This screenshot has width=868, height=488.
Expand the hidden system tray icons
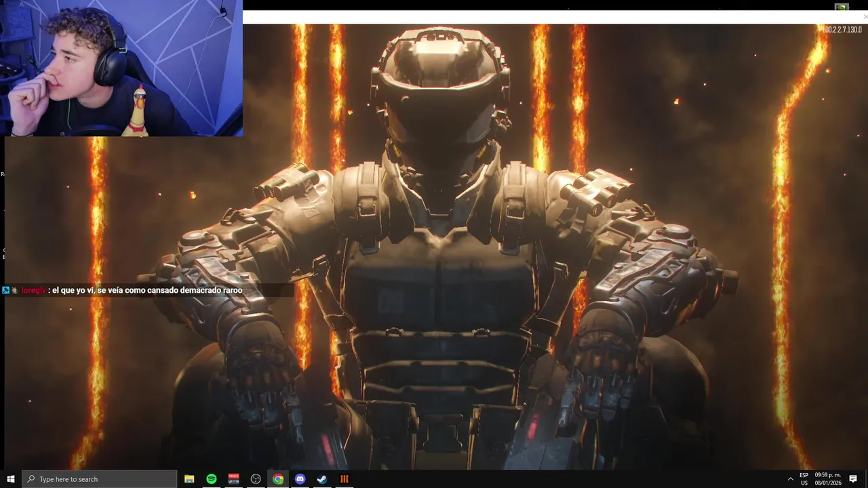click(790, 479)
